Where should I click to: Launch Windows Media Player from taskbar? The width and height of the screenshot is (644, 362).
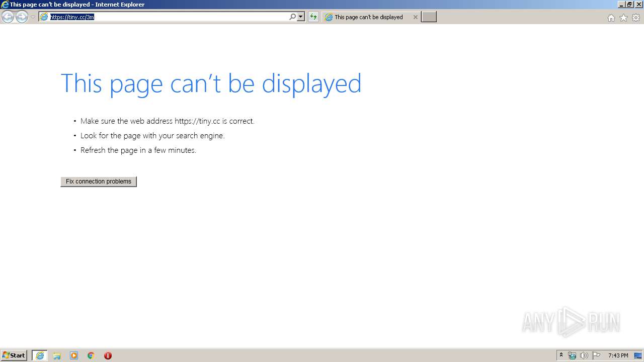[74, 355]
